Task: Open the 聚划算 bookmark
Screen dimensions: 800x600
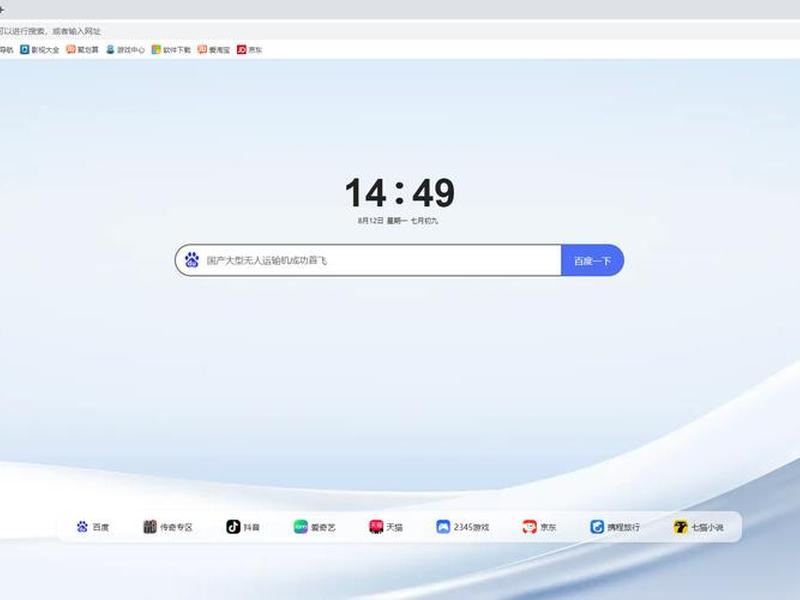Action: [82, 49]
